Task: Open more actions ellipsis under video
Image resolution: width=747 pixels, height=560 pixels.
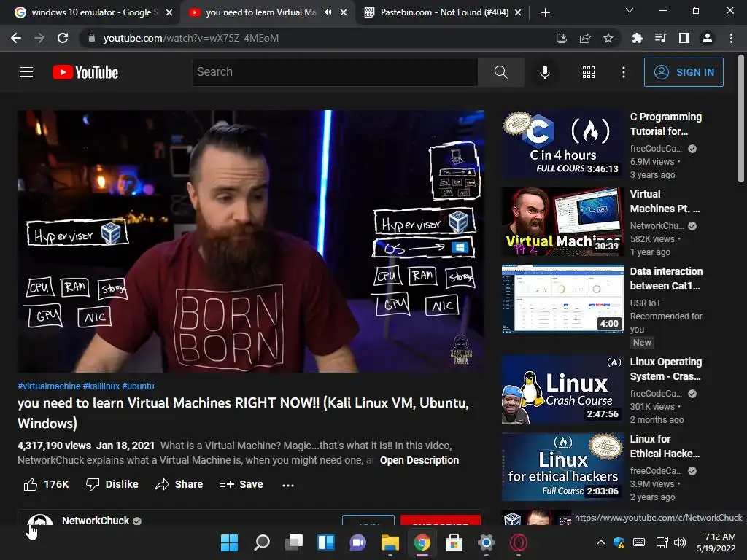Action: [288, 485]
